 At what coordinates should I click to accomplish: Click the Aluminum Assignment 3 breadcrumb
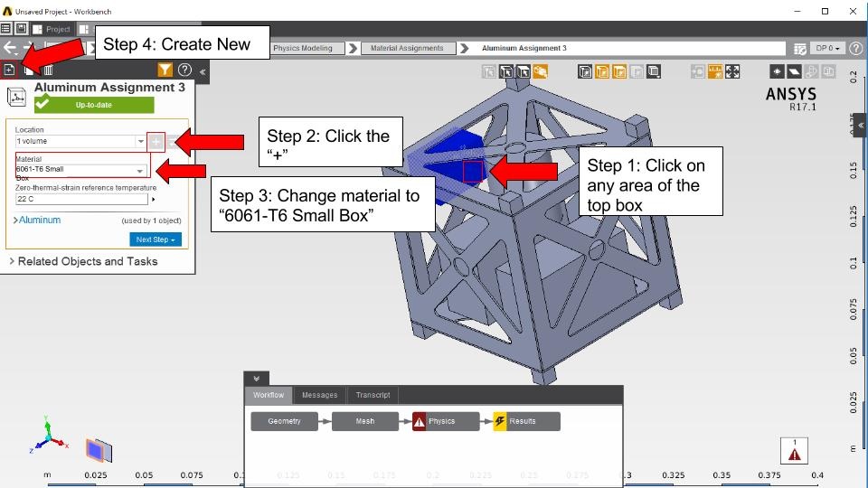[524, 48]
